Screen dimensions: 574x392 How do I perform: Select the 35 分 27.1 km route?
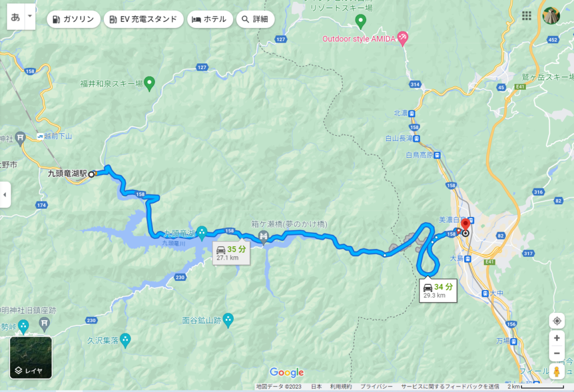[x=232, y=253]
